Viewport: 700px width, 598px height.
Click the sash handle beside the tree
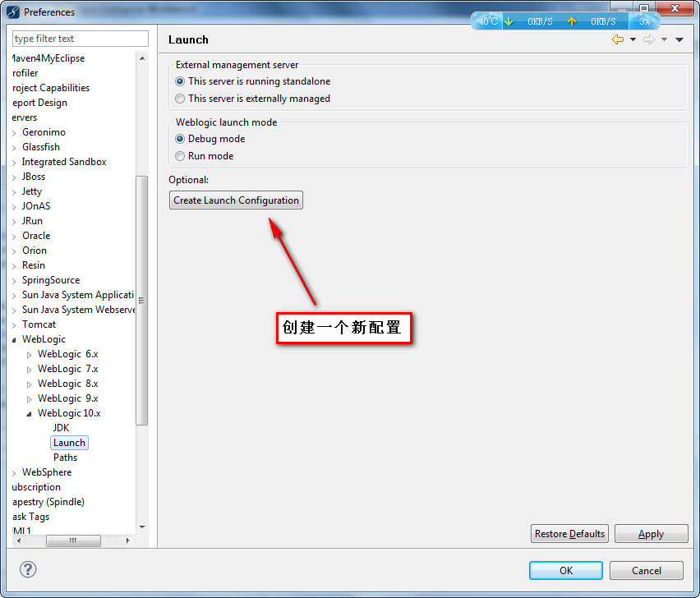(x=157, y=286)
